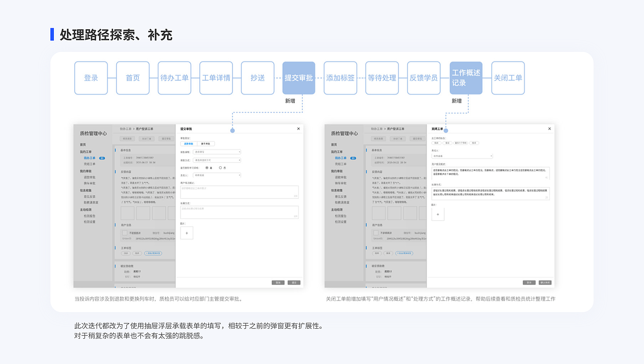Open the 退款方式 dropdown in 提交审批 drawer
The height and width of the screenshot is (364, 644).
pos(217,159)
